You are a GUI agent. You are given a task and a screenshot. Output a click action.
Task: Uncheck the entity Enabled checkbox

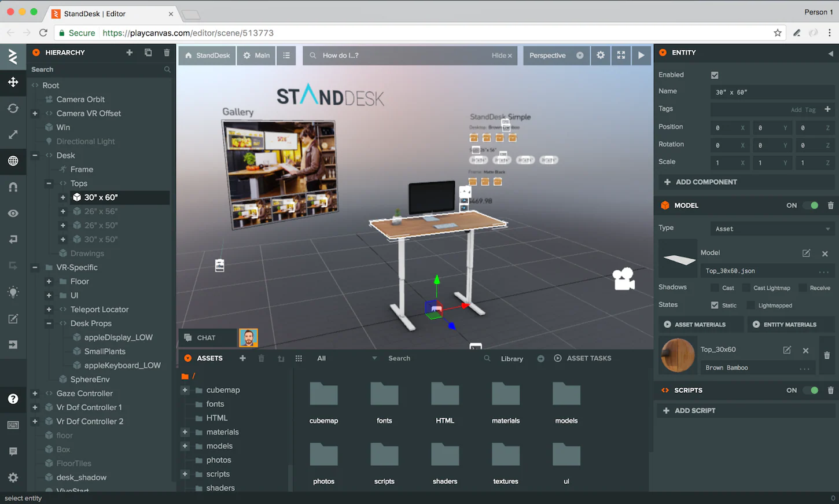[715, 74]
